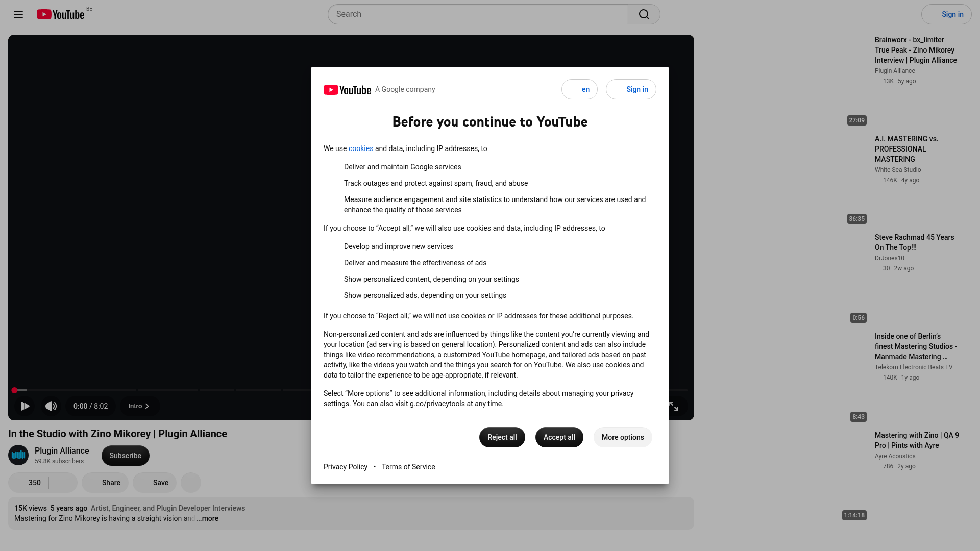The width and height of the screenshot is (980, 551).
Task: Open Telekom Electronic Beats TV channel name
Action: (914, 367)
